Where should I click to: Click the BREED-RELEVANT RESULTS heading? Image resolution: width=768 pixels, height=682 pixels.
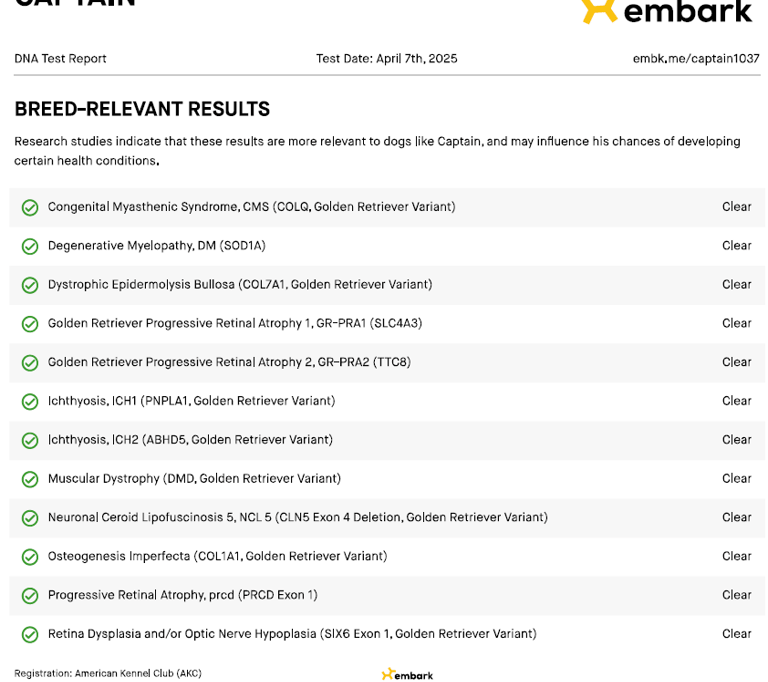point(142,110)
